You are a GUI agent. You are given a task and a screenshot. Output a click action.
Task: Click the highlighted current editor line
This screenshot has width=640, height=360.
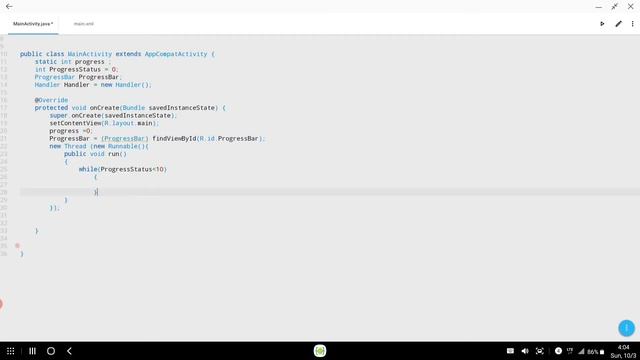tap(330, 192)
